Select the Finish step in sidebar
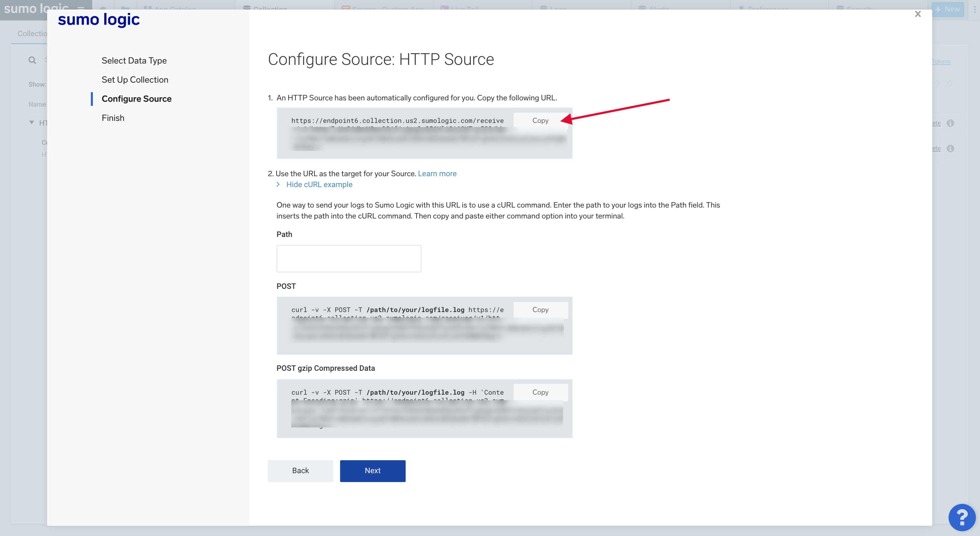This screenshot has width=980, height=536. [x=113, y=118]
